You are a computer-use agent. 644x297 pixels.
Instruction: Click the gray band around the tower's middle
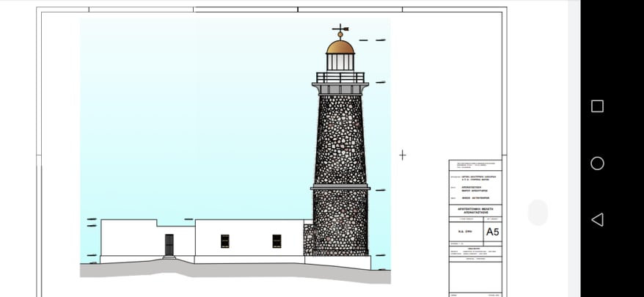(x=340, y=188)
